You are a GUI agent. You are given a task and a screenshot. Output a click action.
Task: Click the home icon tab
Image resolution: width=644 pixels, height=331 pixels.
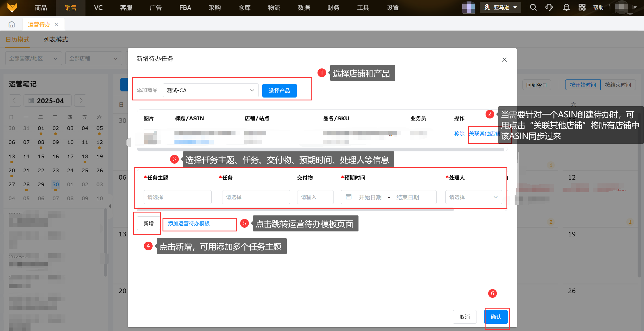pos(12,24)
